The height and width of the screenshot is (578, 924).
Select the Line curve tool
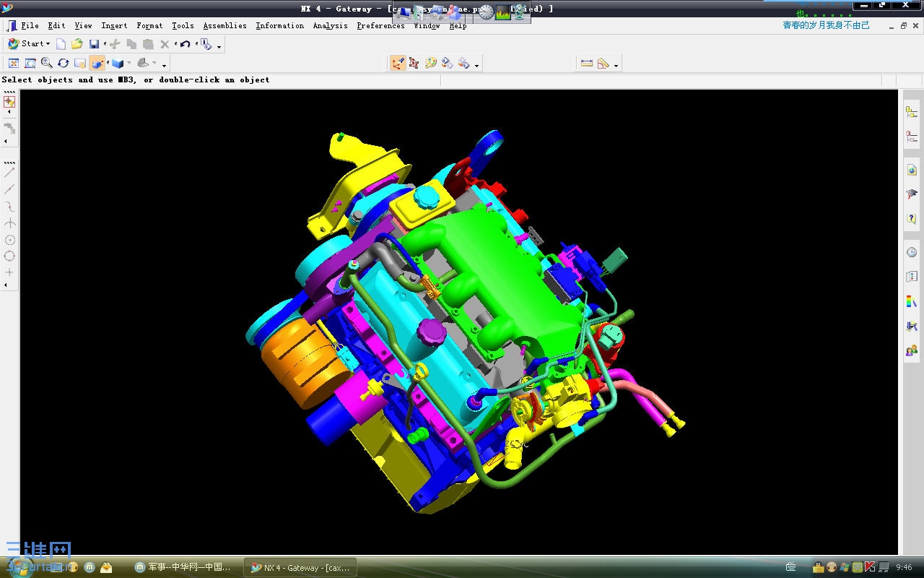(9, 173)
